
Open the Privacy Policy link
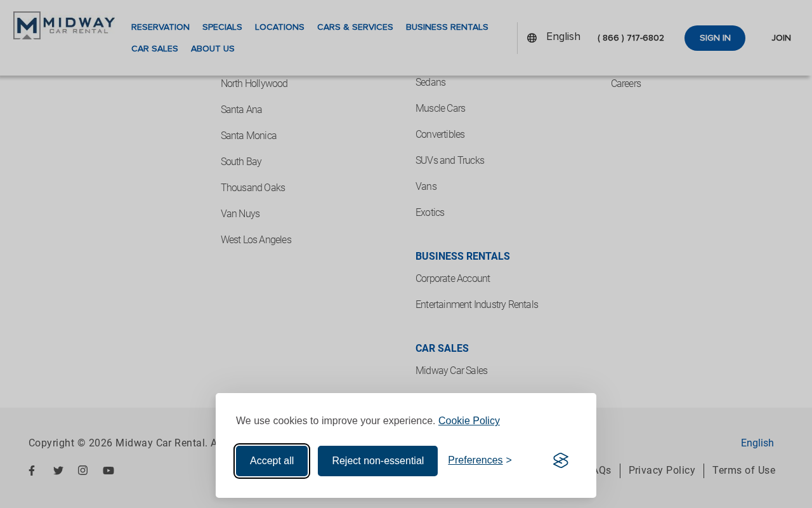662,471
